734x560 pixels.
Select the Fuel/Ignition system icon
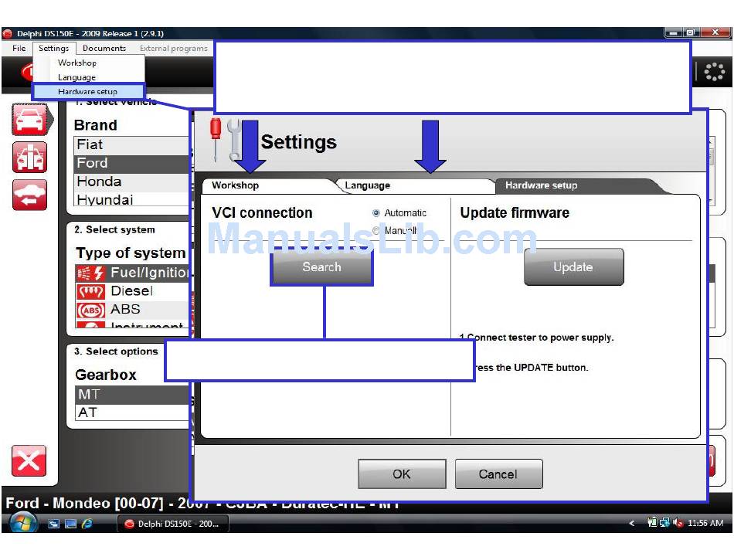point(90,273)
